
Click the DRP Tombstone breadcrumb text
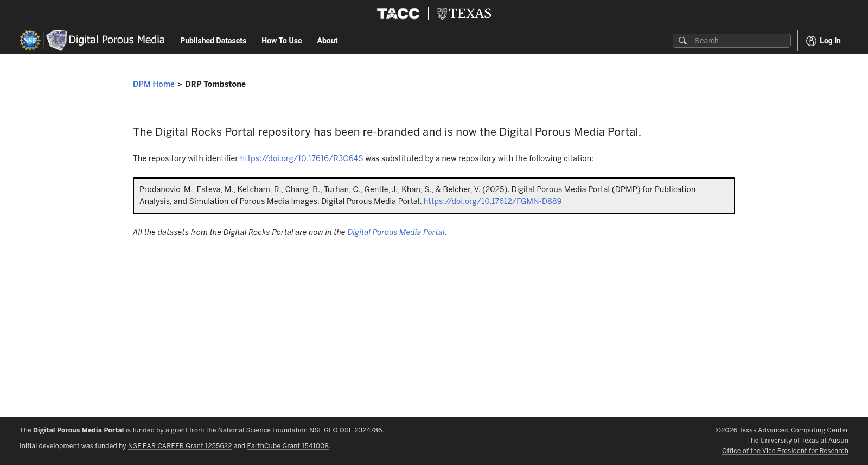[215, 84]
